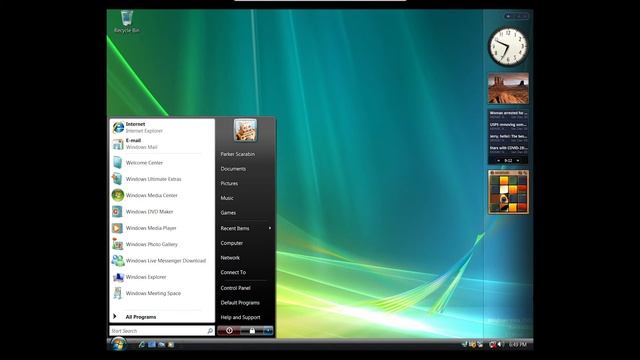Expand Recent Items submenu arrow

270,228
